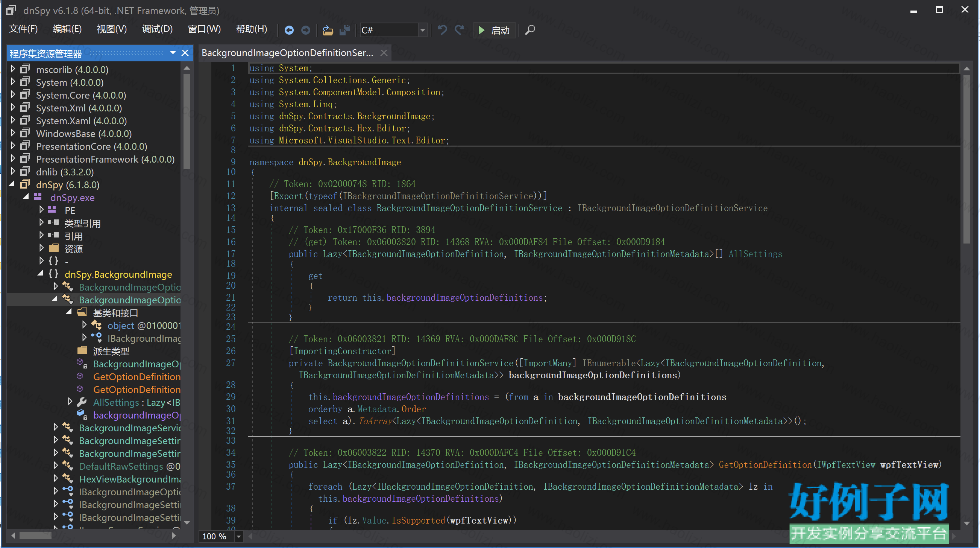Image resolution: width=980 pixels, height=548 pixels.
Task: Select the PresentationFramework (4.0.0.0) assembly
Action: coord(105,159)
